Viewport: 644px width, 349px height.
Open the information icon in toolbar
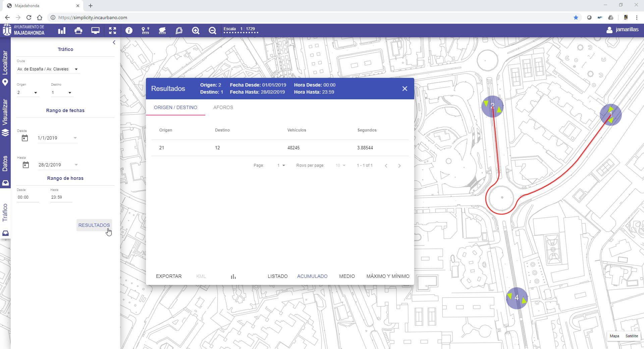pyautogui.click(x=129, y=31)
